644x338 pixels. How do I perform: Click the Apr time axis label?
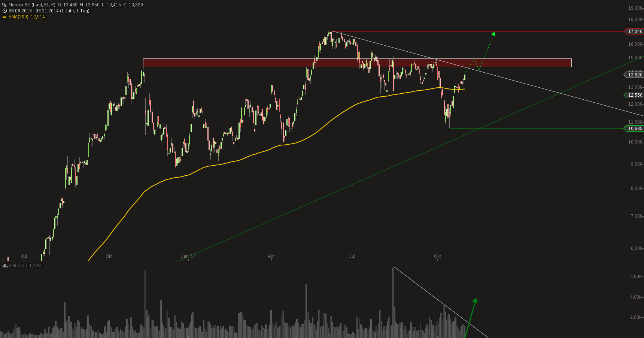[x=271, y=256]
